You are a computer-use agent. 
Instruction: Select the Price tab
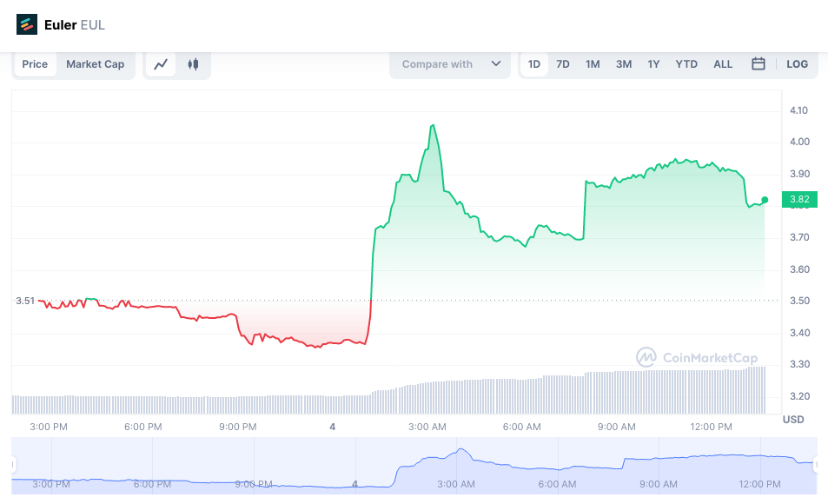(35, 64)
